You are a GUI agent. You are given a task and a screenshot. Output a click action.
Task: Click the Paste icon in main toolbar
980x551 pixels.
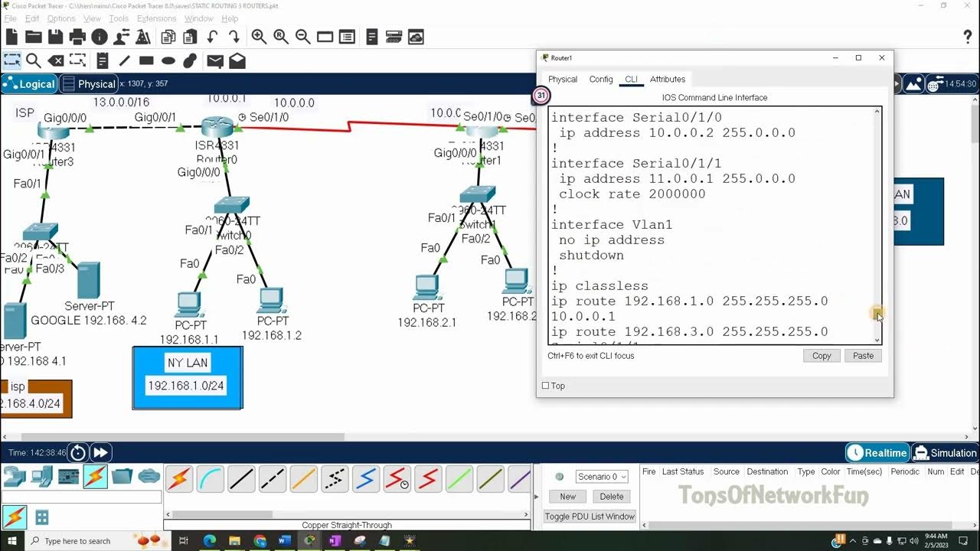[x=191, y=37]
